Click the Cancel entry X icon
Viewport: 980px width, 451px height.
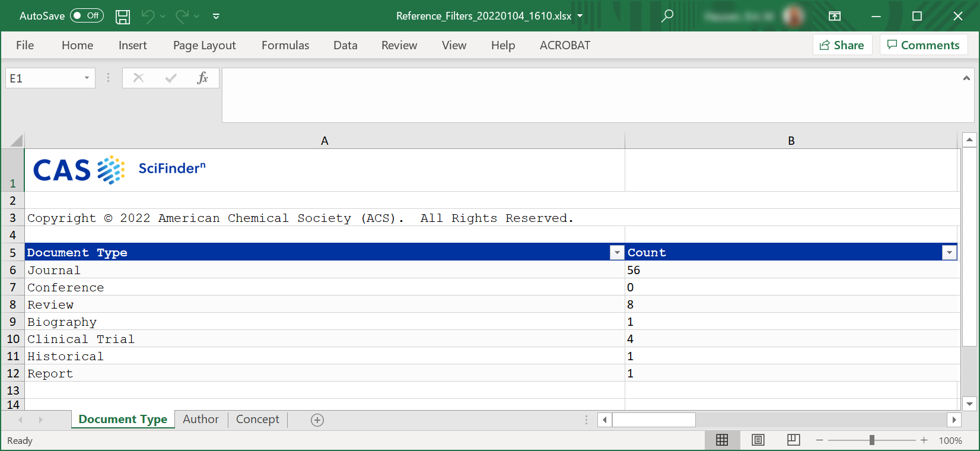pos(138,78)
